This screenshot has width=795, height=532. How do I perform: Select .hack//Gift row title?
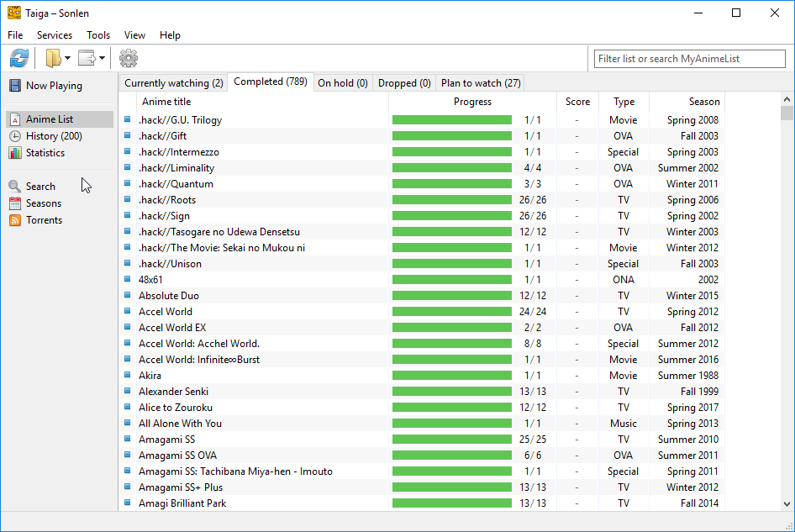(x=163, y=136)
